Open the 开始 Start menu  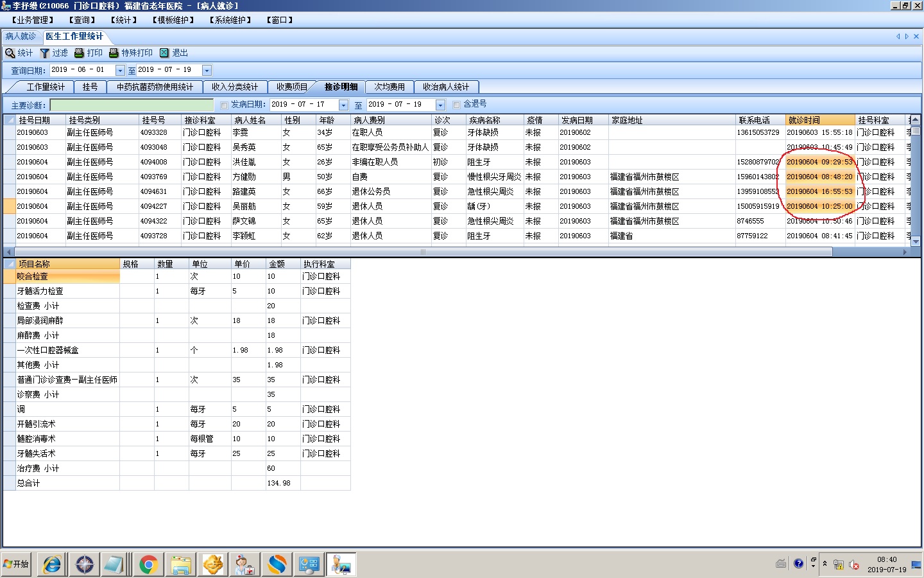pyautogui.click(x=16, y=565)
